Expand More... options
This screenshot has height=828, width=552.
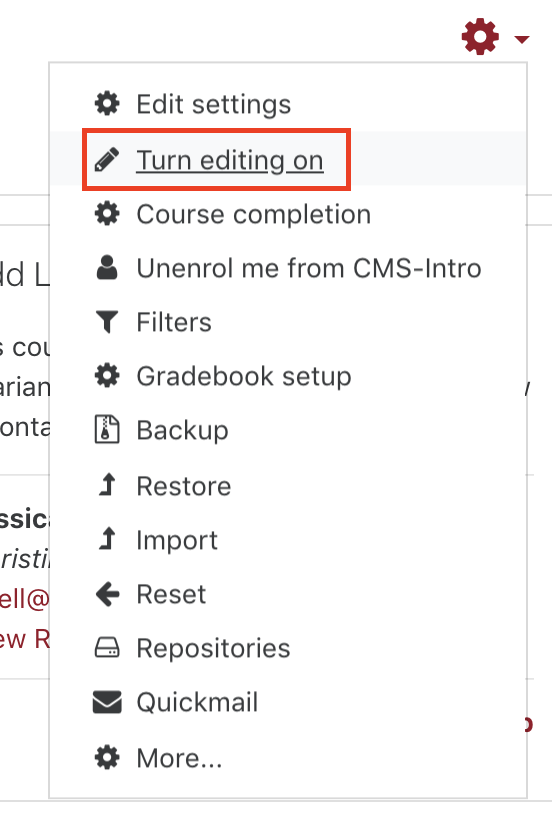pos(179,758)
